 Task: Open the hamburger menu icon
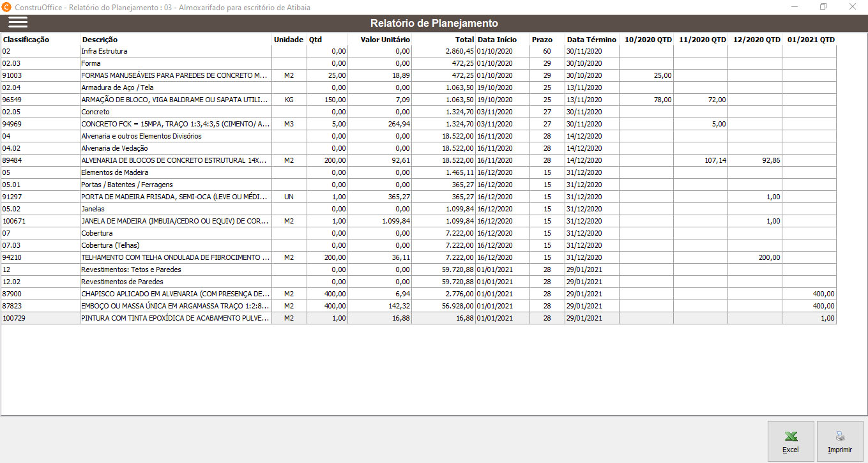pos(18,22)
